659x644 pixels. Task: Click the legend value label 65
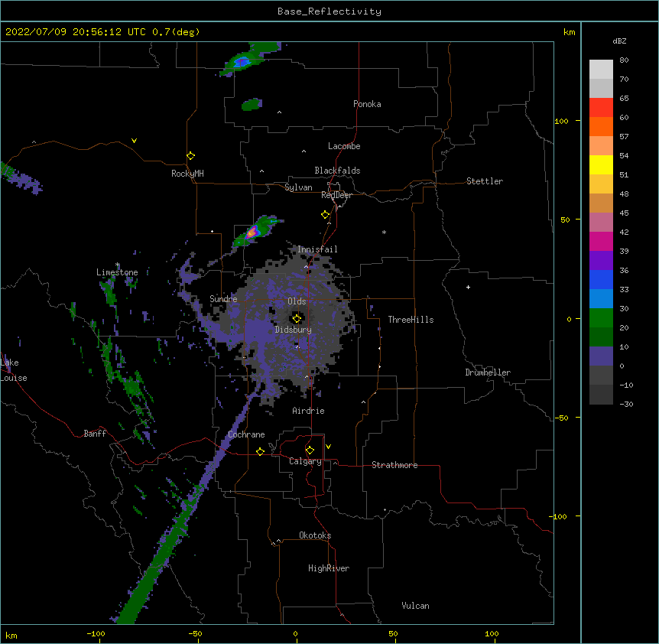click(624, 99)
